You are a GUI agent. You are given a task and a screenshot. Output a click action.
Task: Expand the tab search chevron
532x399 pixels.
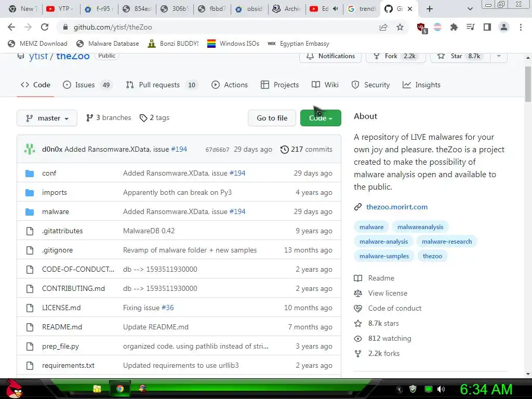470,9
